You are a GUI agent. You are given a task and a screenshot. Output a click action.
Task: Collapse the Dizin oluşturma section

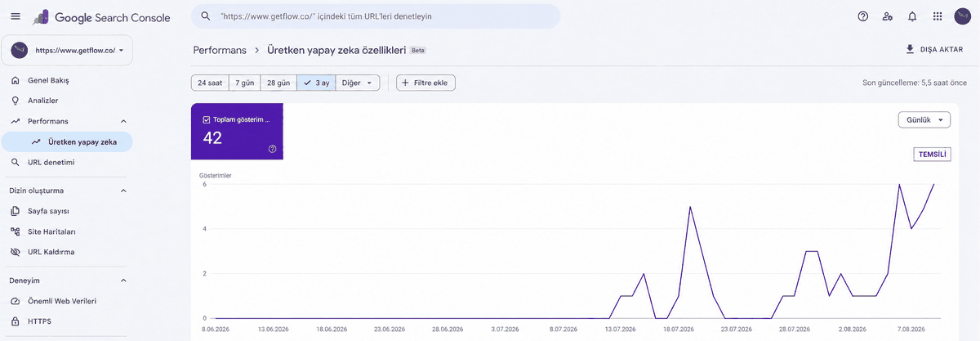pyautogui.click(x=123, y=191)
